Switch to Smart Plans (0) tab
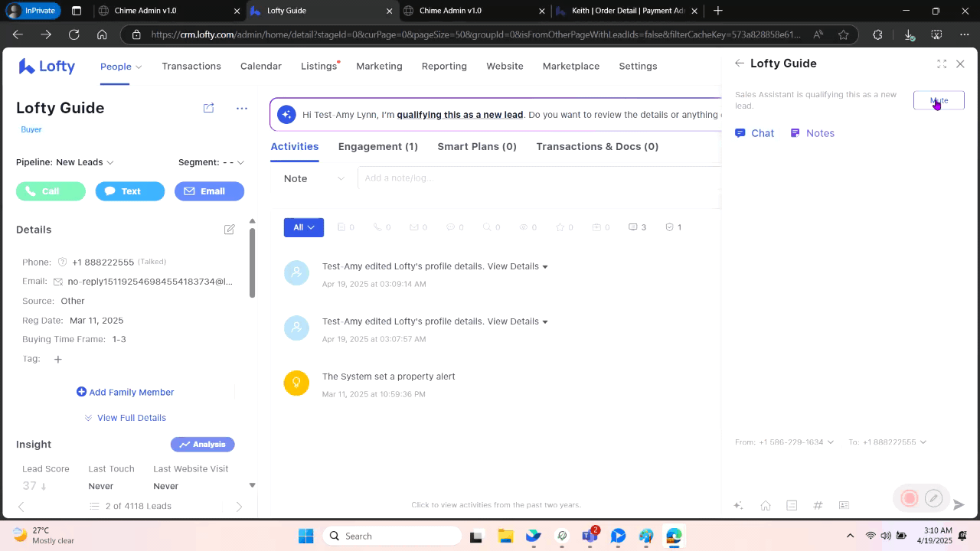980x551 pixels. 477,146
